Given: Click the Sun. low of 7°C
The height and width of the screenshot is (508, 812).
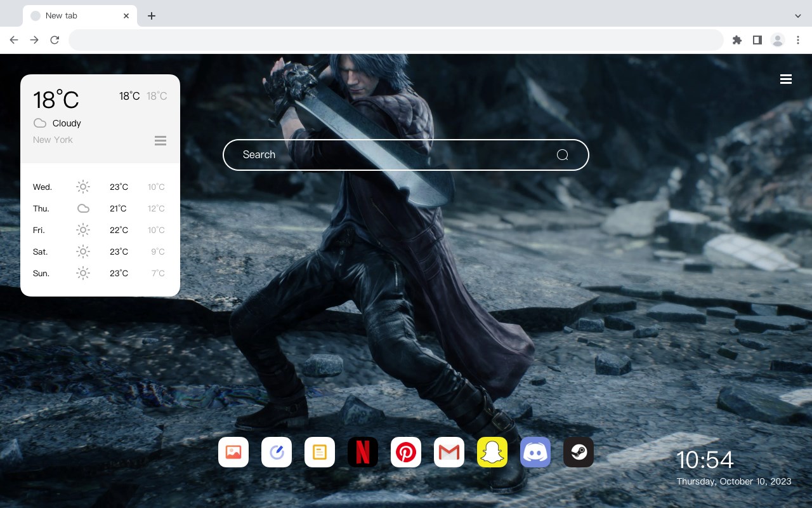Looking at the screenshot, I should (x=158, y=273).
